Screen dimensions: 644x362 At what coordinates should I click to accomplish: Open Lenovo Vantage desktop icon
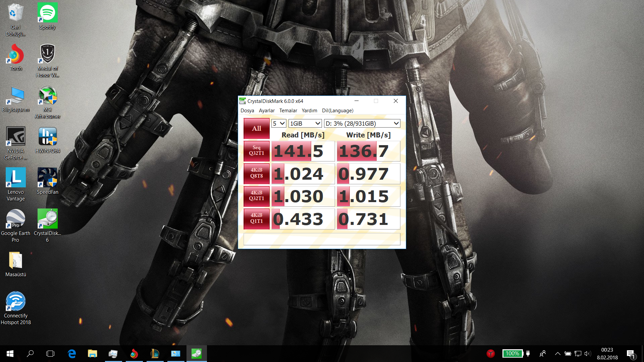point(15,178)
